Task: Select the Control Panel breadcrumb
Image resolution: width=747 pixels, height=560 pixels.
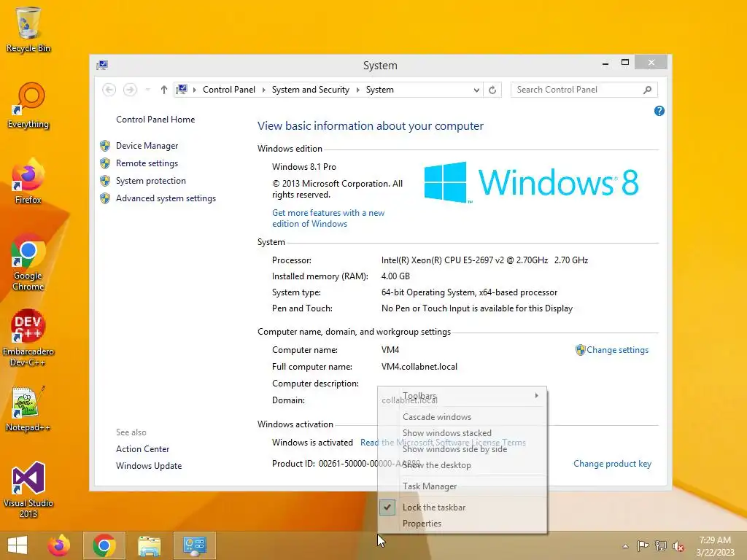Action: [228, 90]
